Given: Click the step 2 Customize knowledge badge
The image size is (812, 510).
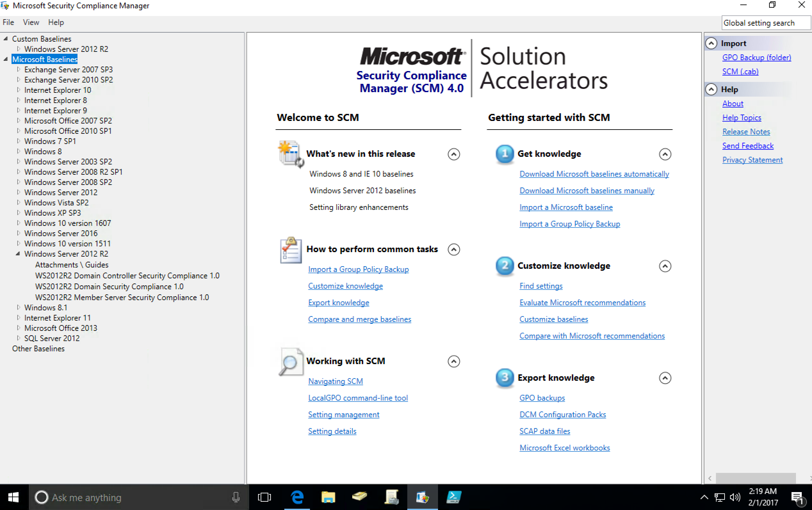Looking at the screenshot, I should 505,266.
